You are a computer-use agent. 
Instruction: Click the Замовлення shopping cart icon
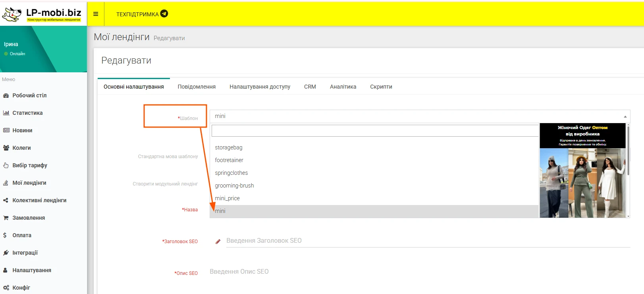(6, 218)
